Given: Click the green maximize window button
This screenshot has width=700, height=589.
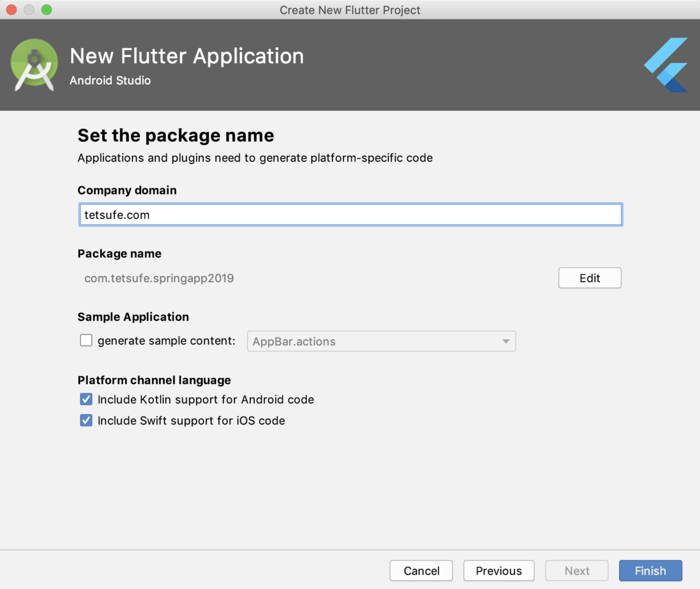Looking at the screenshot, I should [47, 10].
